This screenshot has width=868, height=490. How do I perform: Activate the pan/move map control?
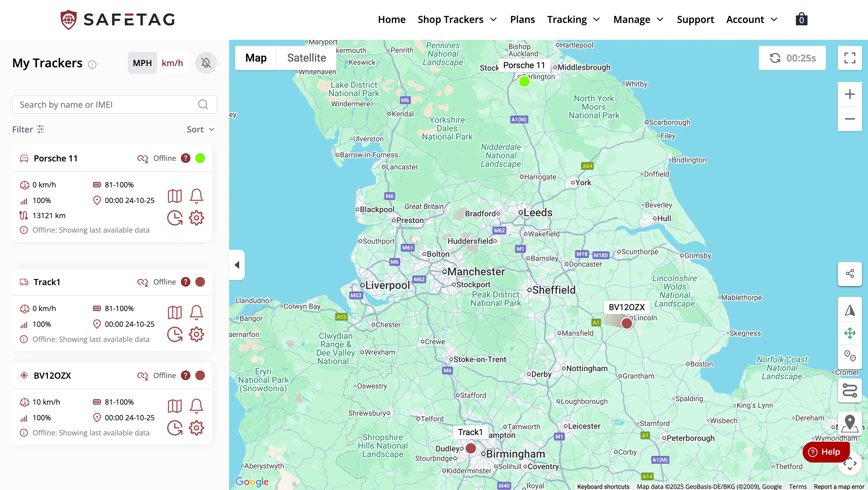click(x=850, y=333)
